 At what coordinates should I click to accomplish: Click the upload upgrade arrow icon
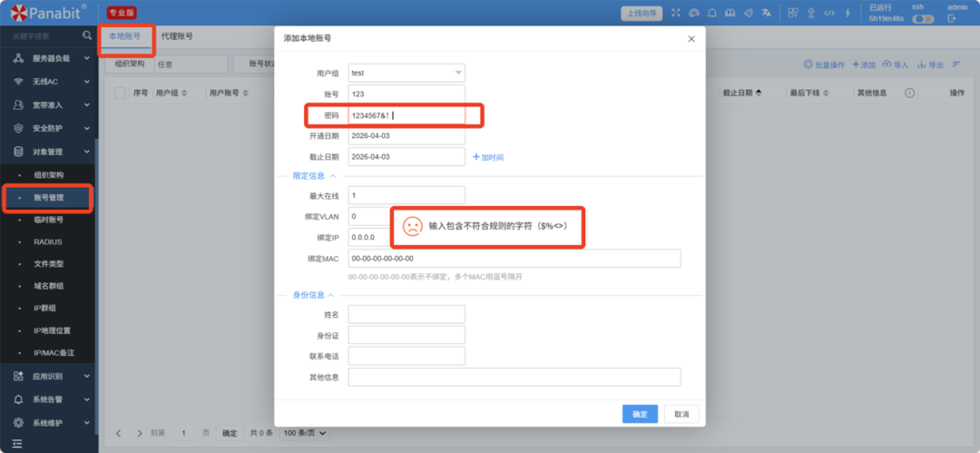811,13
